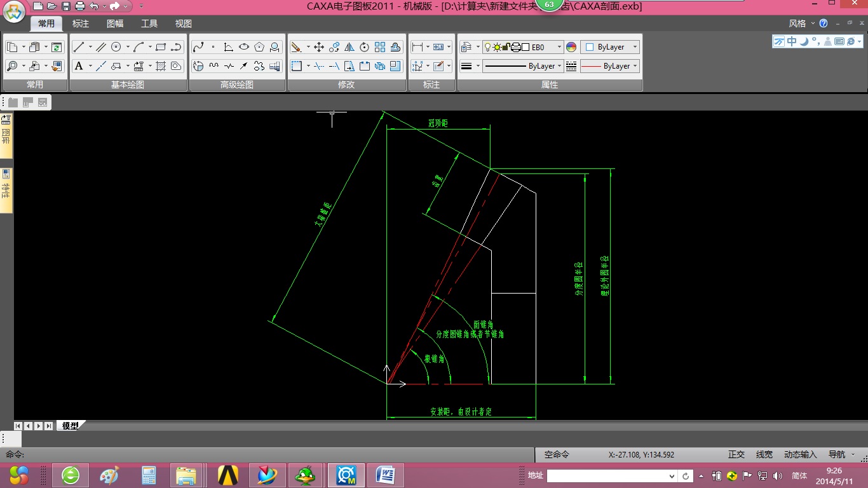
Task: Select the Move (pan) tool
Action: pos(319,47)
